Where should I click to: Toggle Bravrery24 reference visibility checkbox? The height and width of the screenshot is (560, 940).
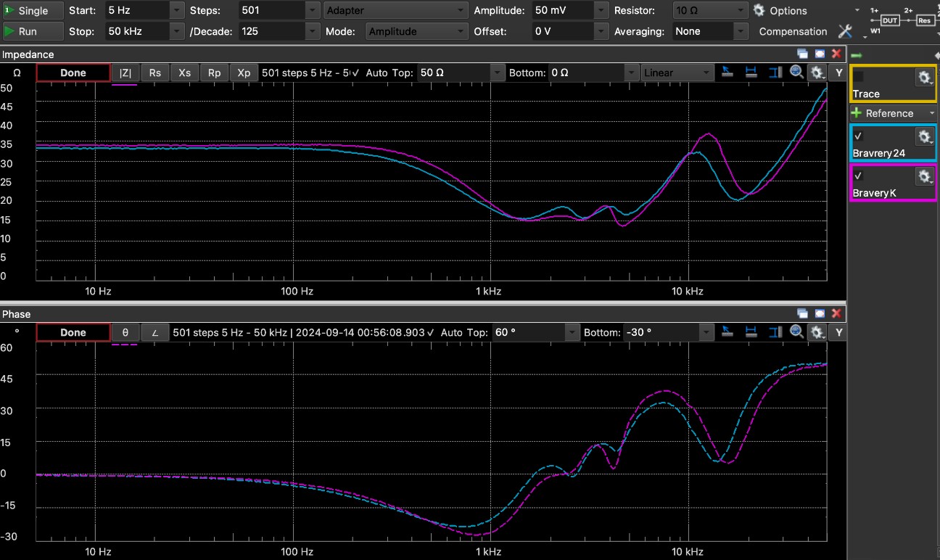(858, 136)
